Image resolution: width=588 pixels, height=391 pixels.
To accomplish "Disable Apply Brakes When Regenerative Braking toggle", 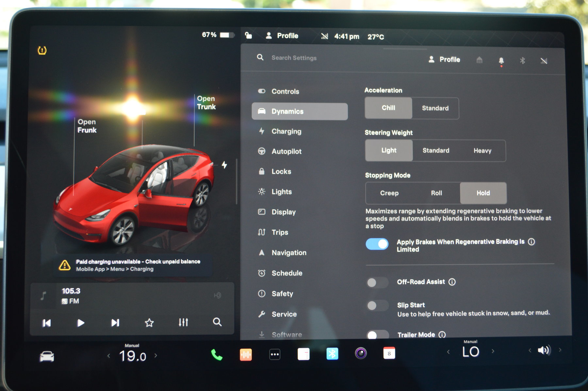I will 377,244.
